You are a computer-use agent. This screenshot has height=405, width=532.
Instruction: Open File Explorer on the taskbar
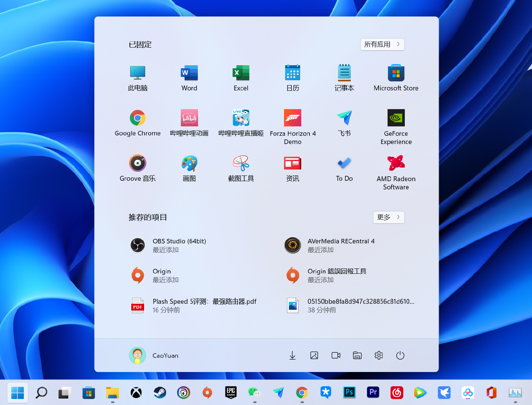(113, 393)
